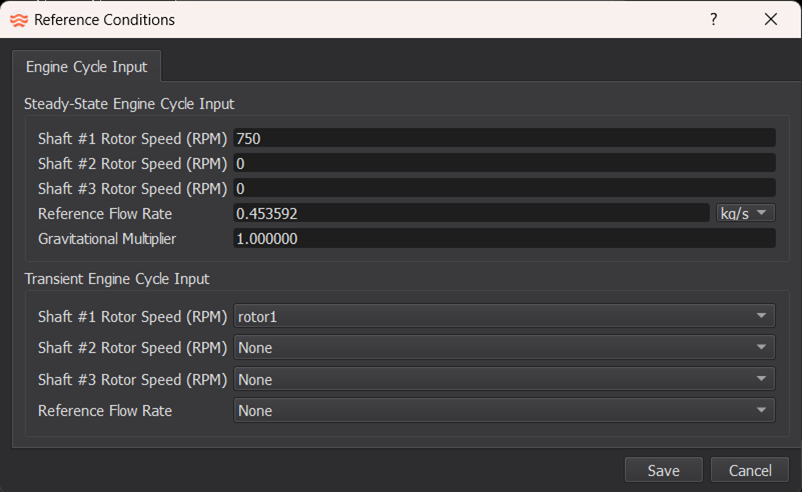Click the Gravitational Multiplier input field
The width and height of the screenshot is (802, 492).
(x=504, y=239)
